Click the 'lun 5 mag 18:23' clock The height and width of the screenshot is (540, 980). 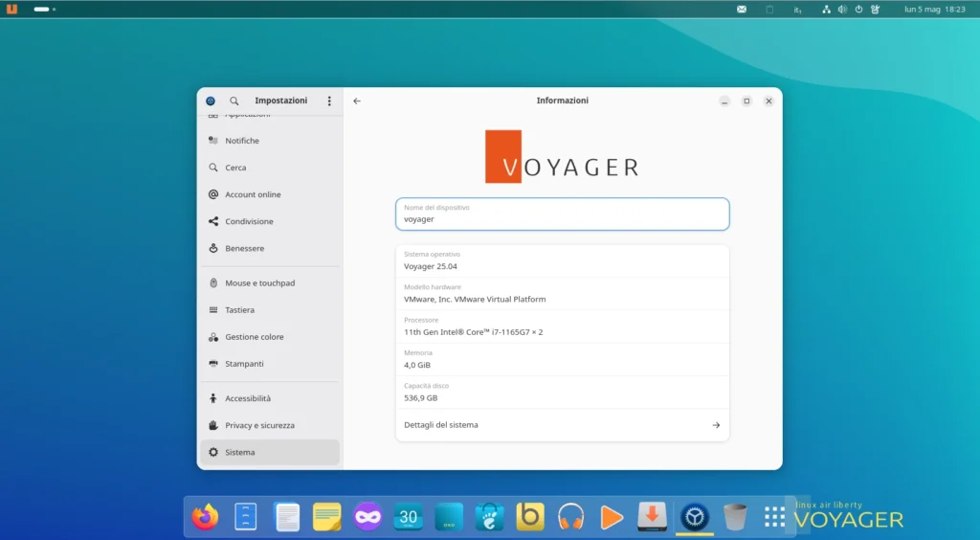tap(934, 10)
